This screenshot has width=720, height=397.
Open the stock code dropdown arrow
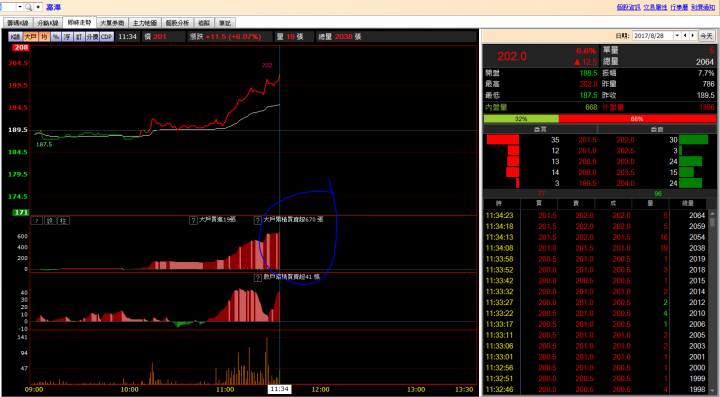[20, 7]
